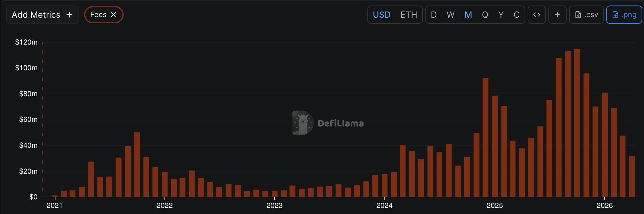Viewport: 644px width, 214px height.
Task: Select daily (D) interval
Action: pos(434,15)
